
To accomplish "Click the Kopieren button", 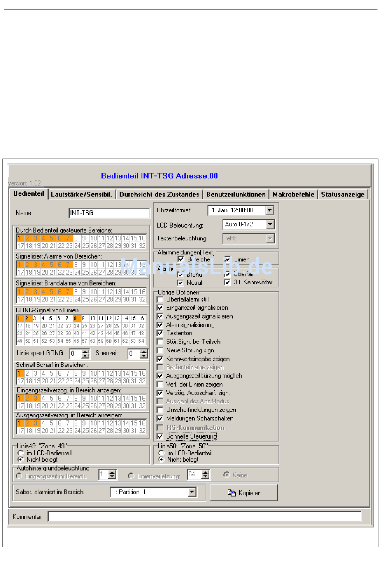I will pyautogui.click(x=244, y=493).
